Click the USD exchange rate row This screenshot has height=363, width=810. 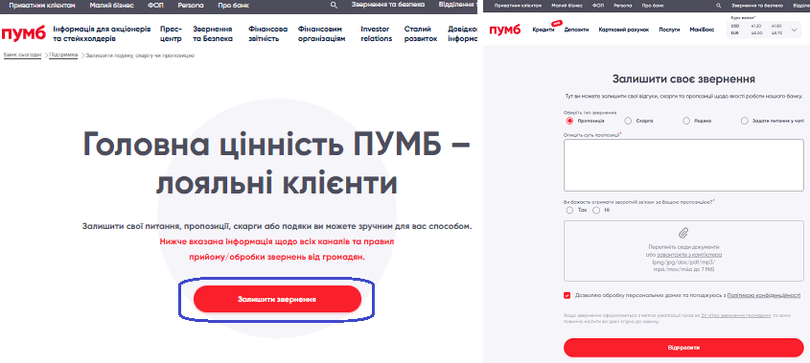point(757,26)
